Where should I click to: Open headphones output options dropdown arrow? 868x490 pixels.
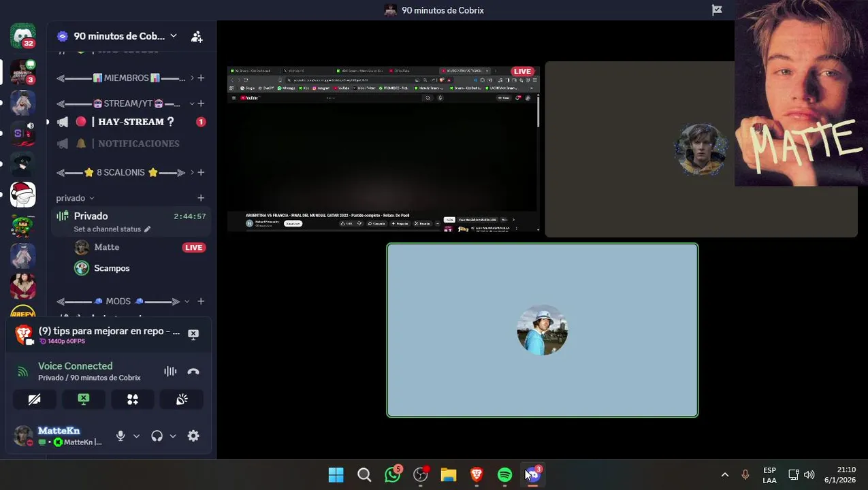point(173,436)
